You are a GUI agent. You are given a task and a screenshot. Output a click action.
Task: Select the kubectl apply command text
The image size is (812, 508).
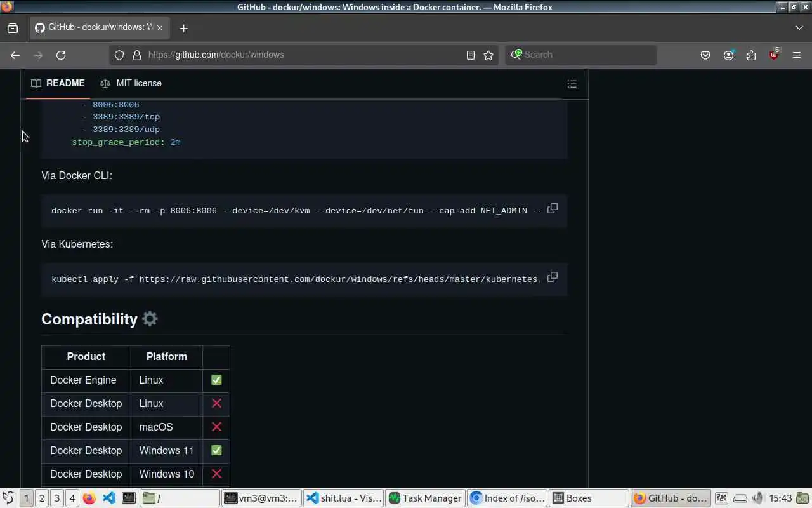[296, 279]
